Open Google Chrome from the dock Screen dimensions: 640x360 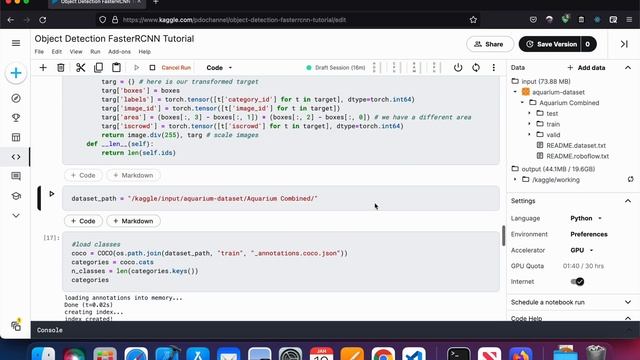tap(383, 354)
